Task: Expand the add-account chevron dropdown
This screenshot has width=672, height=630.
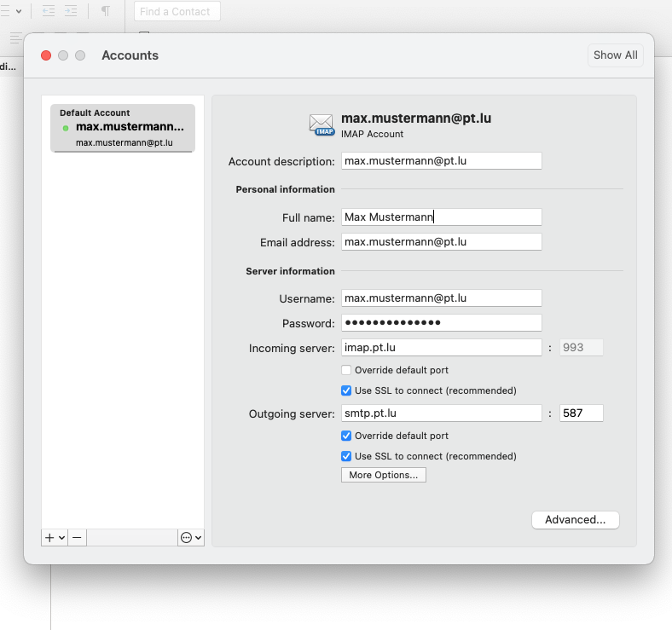Action: [61, 537]
